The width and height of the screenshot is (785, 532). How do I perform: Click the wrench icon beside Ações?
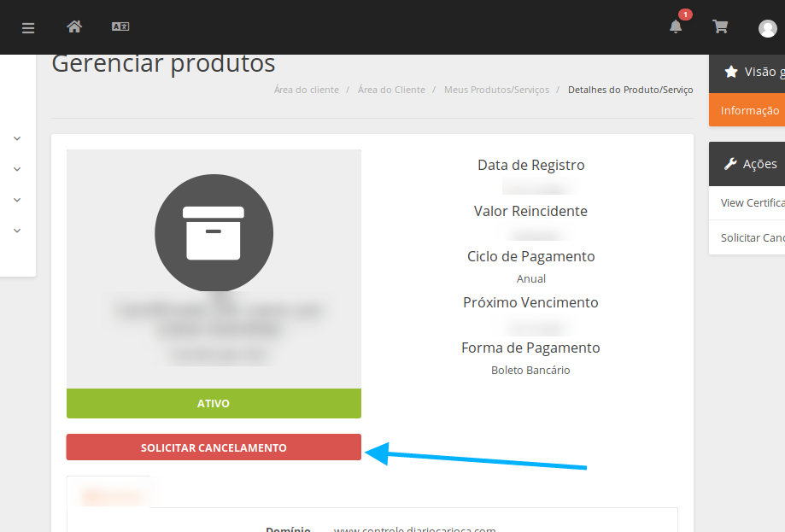(x=730, y=164)
